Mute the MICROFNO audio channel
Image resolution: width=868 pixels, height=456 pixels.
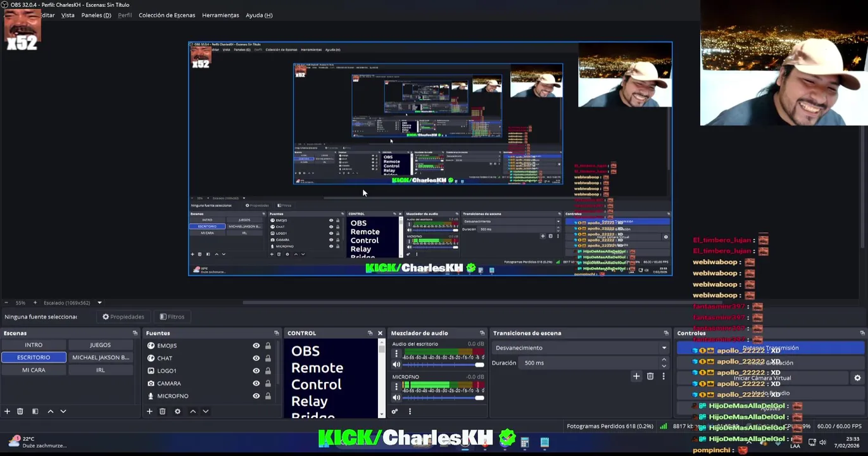coord(396,398)
